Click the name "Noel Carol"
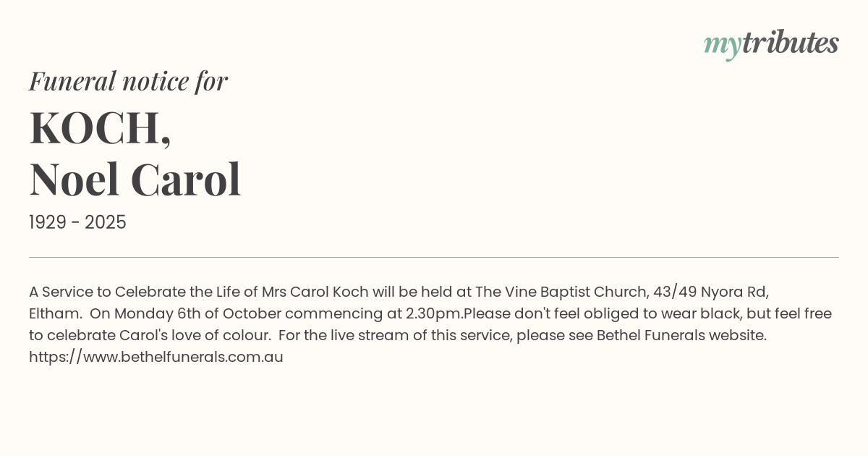Image resolution: width=868 pixels, height=456 pixels. (135, 180)
